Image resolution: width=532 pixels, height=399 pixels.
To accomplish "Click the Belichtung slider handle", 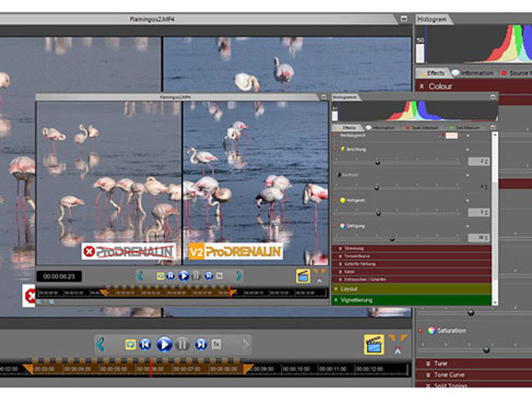I will point(378,163).
